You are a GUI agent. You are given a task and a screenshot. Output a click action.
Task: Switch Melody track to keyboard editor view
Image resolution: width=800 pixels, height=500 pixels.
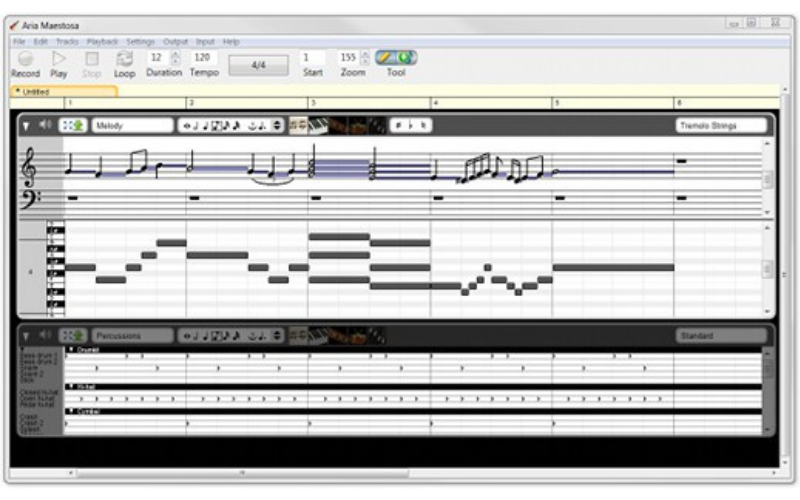click(319, 125)
